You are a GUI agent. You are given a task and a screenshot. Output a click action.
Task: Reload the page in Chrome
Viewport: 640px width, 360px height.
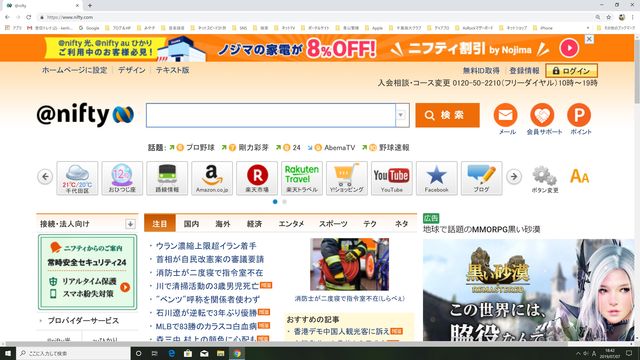point(29,17)
